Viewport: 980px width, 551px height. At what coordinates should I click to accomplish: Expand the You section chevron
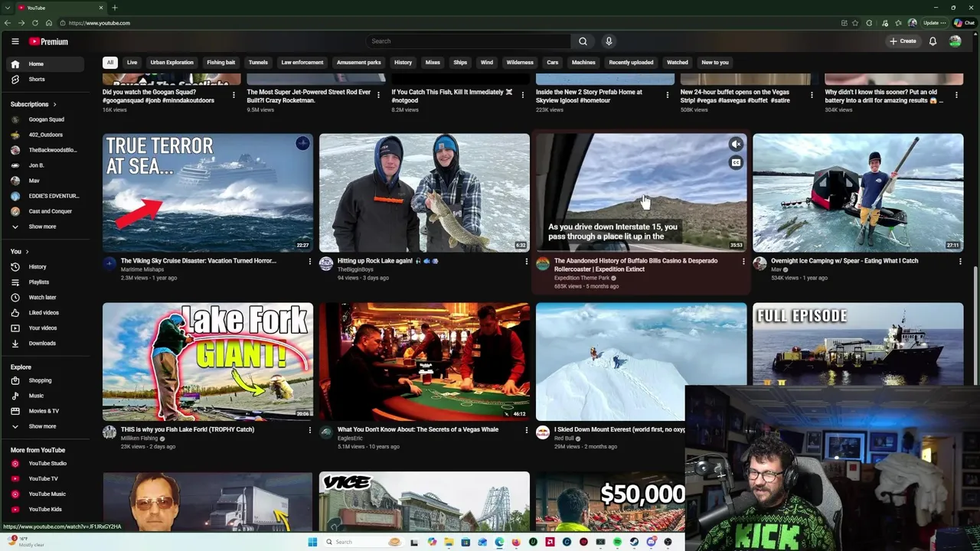coord(27,252)
